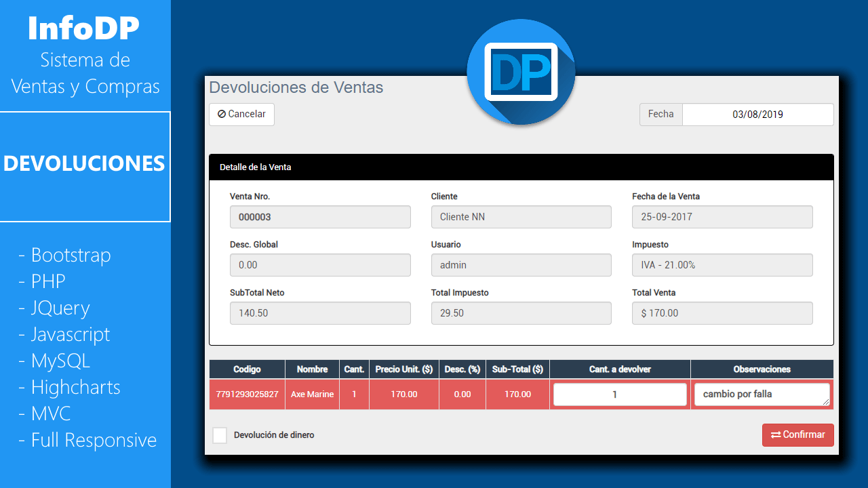This screenshot has width=868, height=488.
Task: Enable the Devolución de dinero checkbox
Action: pyautogui.click(x=220, y=435)
